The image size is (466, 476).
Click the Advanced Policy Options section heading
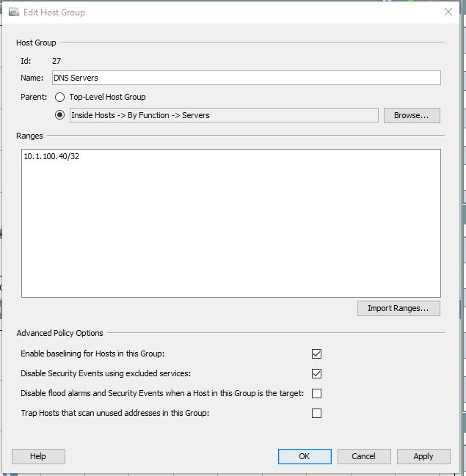[60, 333]
